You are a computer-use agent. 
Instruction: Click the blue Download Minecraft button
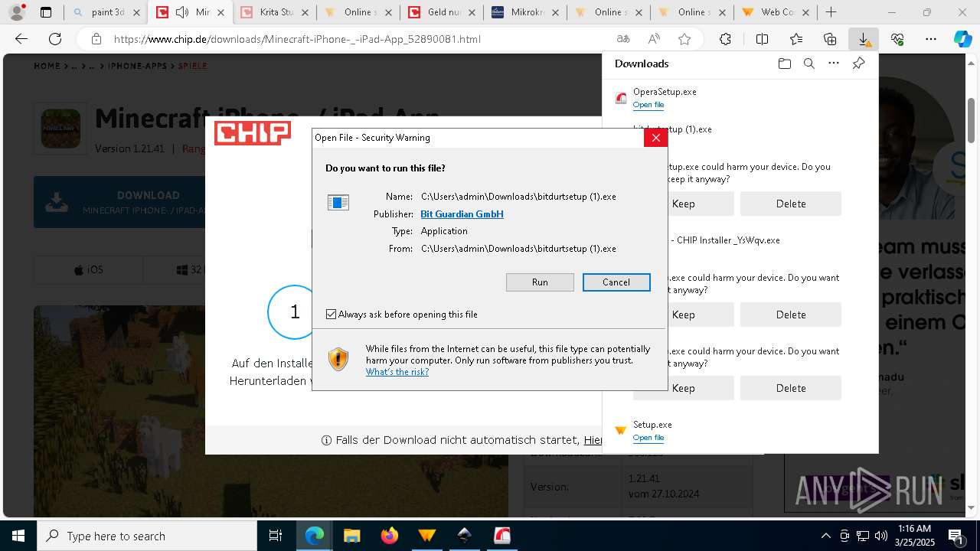pyautogui.click(x=119, y=202)
